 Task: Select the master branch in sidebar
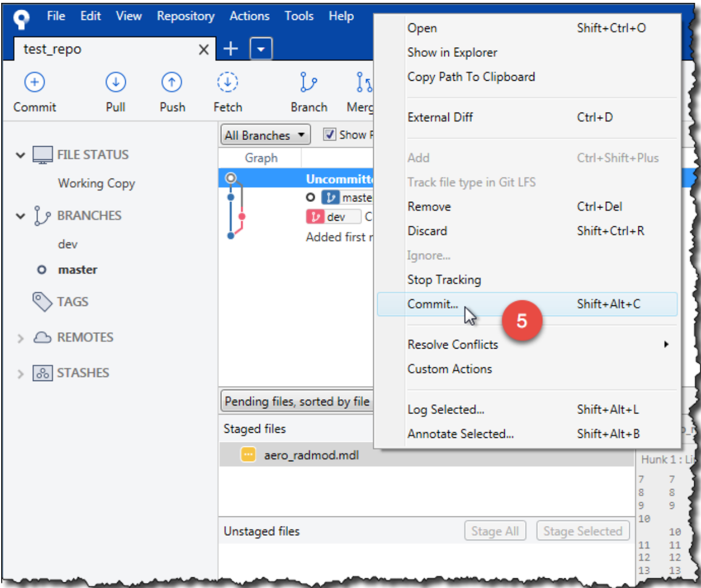click(x=77, y=270)
